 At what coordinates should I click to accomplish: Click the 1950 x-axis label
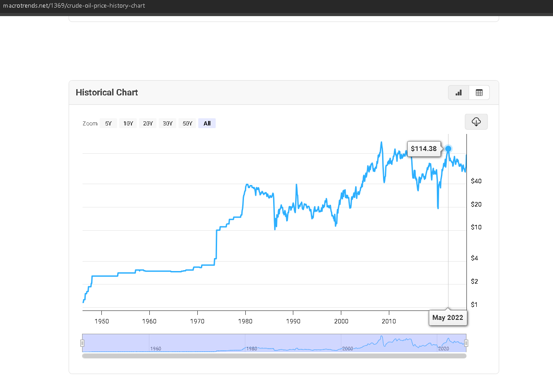pos(101,321)
